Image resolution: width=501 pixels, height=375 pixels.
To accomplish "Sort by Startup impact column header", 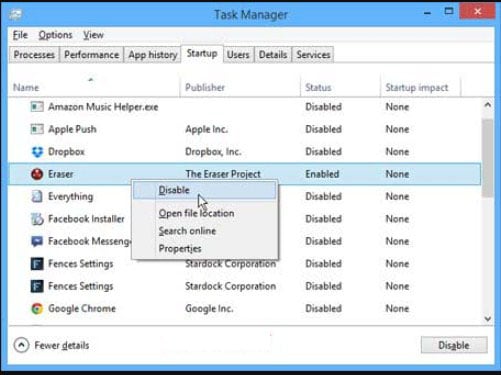I will pyautogui.click(x=420, y=87).
